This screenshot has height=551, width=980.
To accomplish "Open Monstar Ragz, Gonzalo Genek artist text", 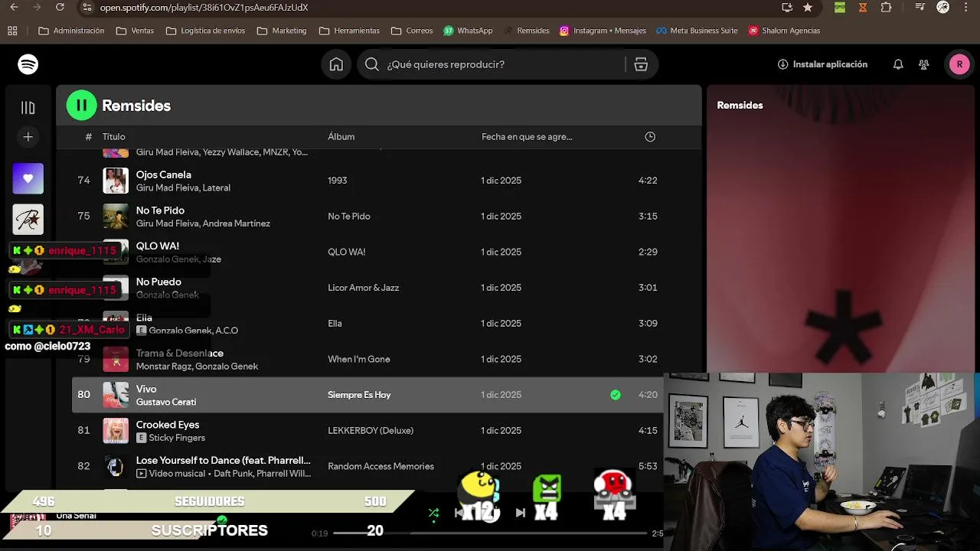I will [x=197, y=367].
